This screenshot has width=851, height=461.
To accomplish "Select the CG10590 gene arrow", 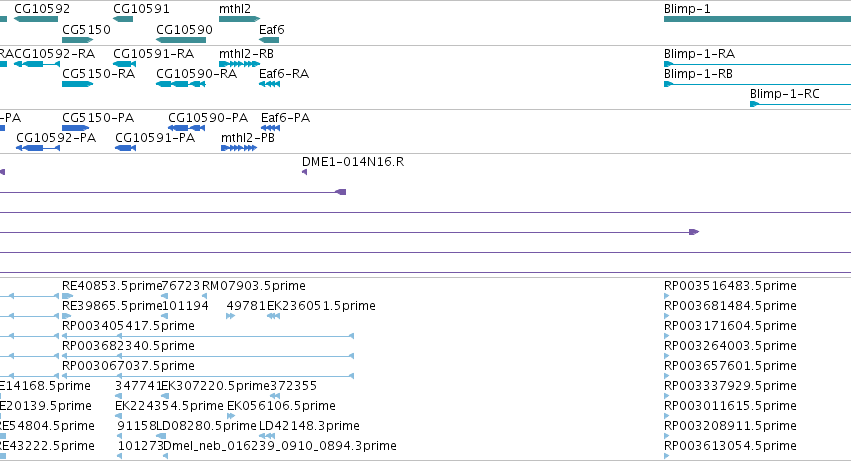I will click(181, 40).
